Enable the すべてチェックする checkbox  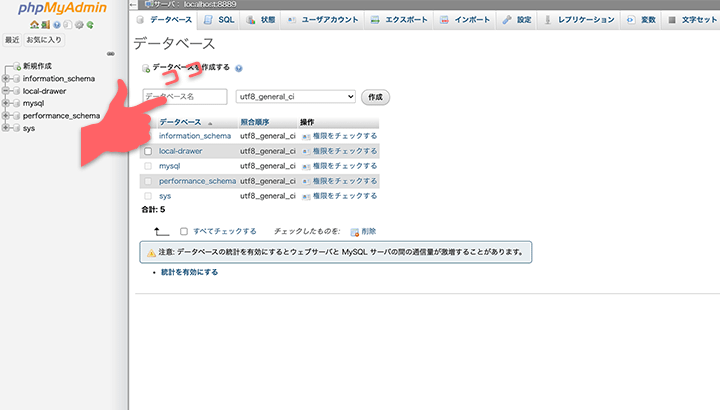184,231
